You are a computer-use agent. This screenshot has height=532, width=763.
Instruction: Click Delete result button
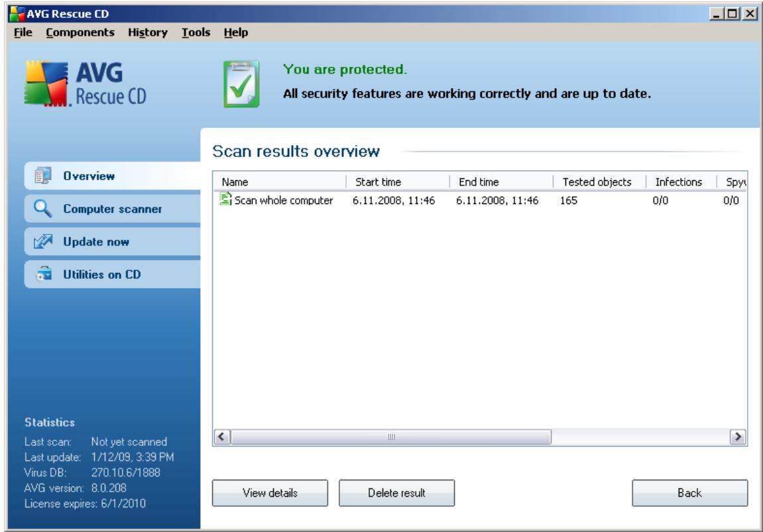[396, 493]
